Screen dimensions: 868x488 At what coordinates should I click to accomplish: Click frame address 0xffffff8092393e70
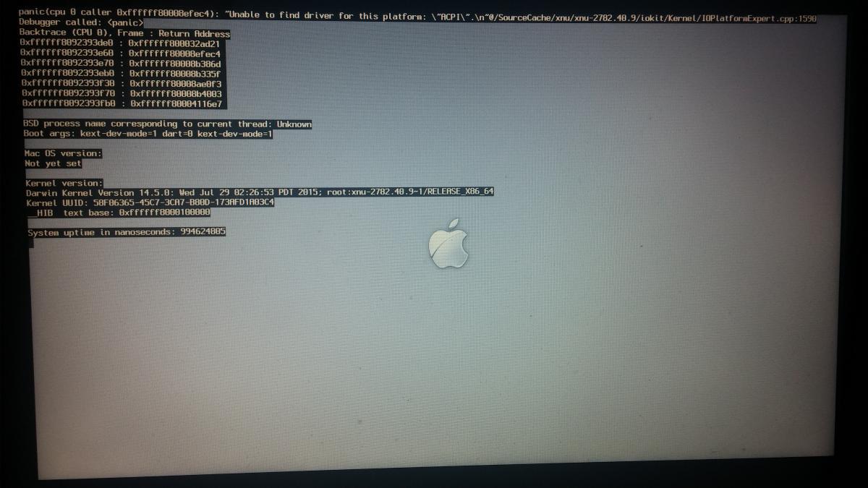[67, 64]
